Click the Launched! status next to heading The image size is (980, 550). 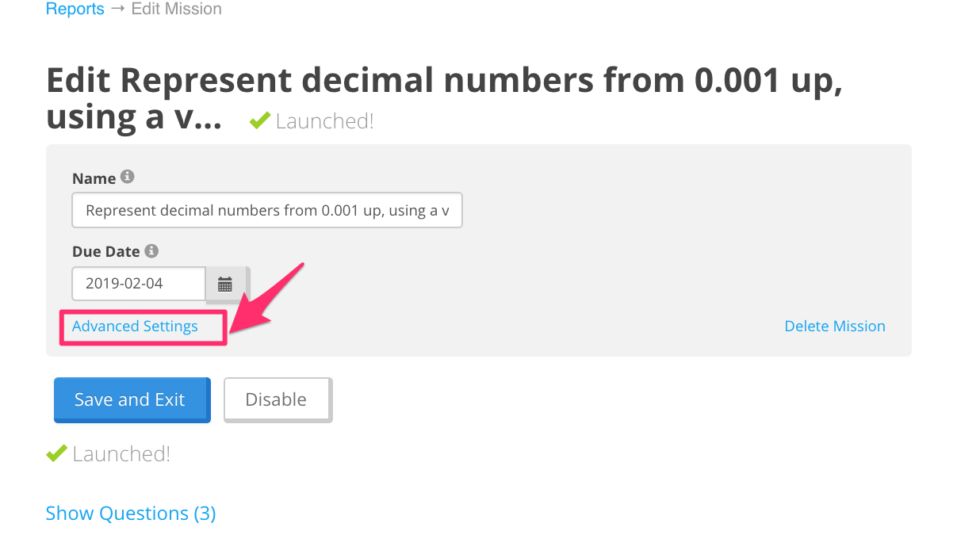pos(324,121)
